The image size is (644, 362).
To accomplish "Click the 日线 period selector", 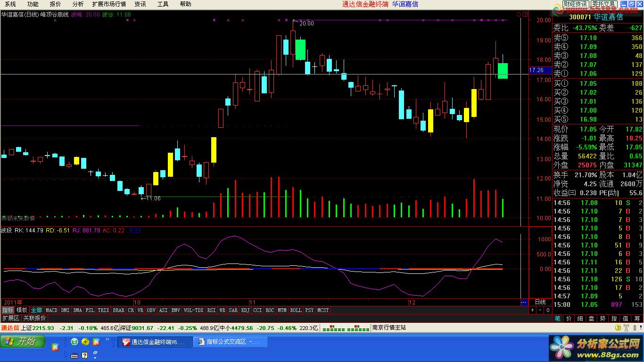I will [540, 302].
